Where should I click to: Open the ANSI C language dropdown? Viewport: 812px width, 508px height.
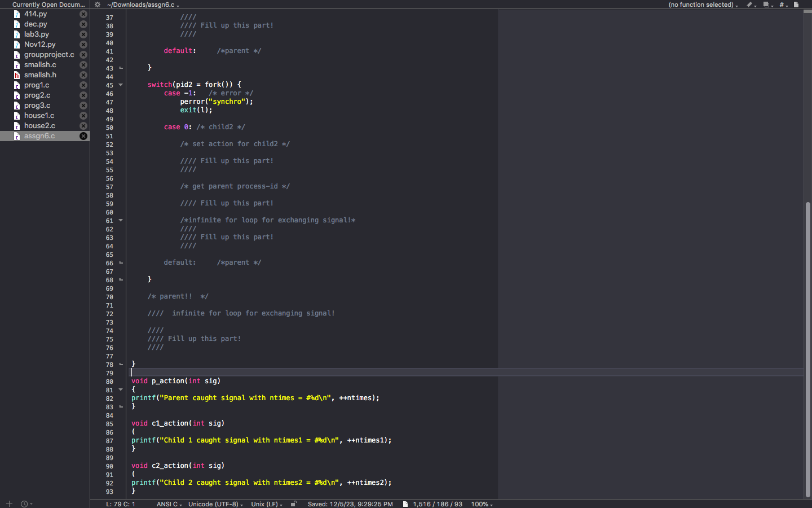click(167, 503)
